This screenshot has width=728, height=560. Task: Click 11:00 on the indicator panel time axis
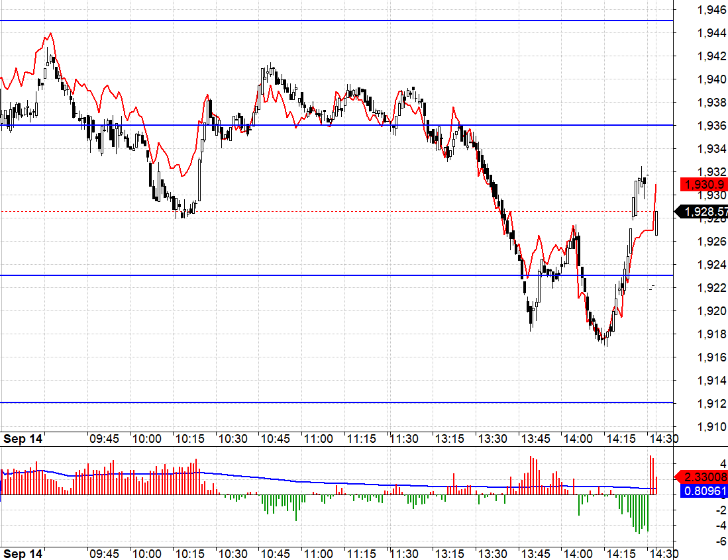pyautogui.click(x=319, y=554)
